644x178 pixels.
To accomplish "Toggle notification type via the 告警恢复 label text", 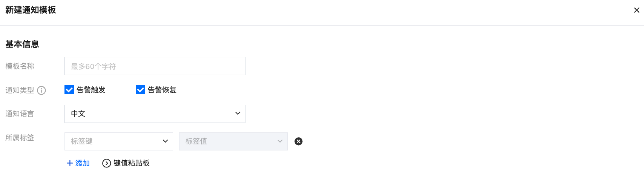I will pyautogui.click(x=162, y=90).
